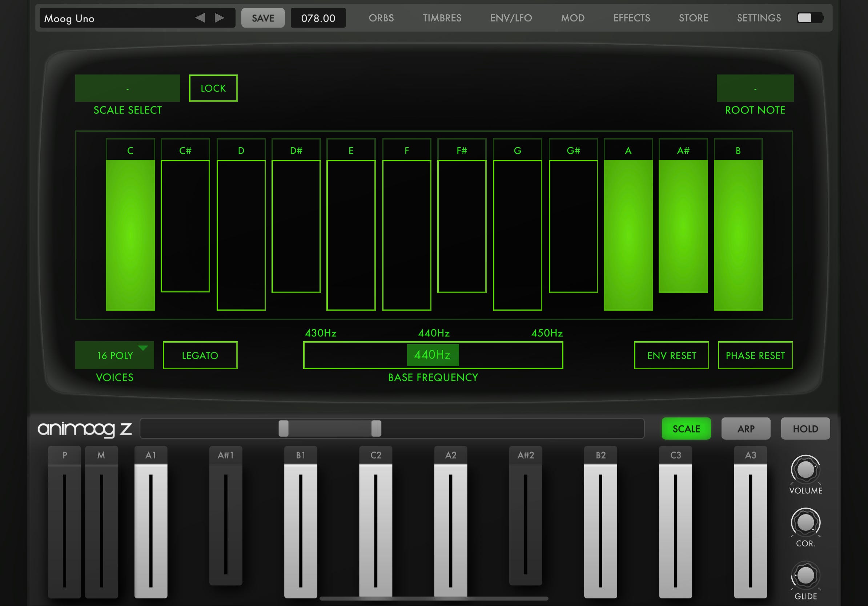Play the B1 key
This screenshot has width=868, height=606.
(x=301, y=522)
